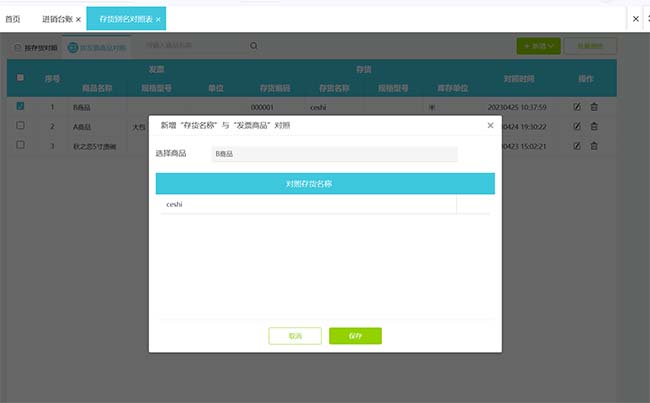
Task: Click the close-all tabs X icon at top right
Action: point(635,19)
